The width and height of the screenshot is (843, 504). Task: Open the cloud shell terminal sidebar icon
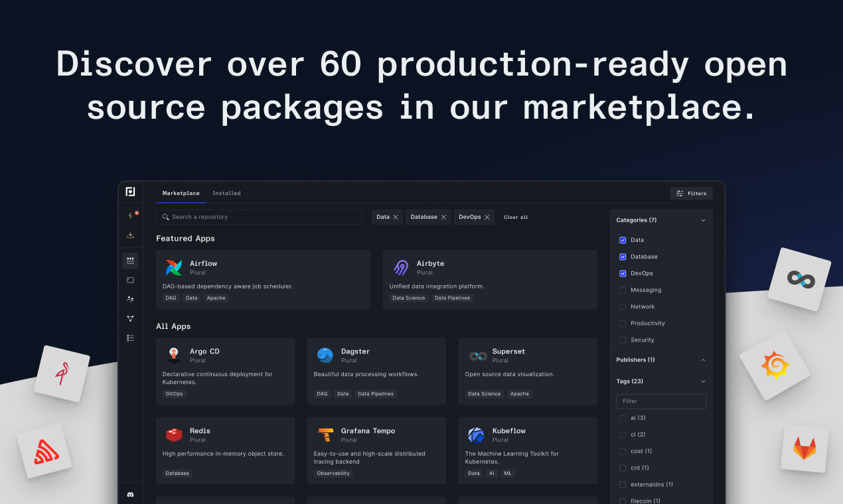130,280
